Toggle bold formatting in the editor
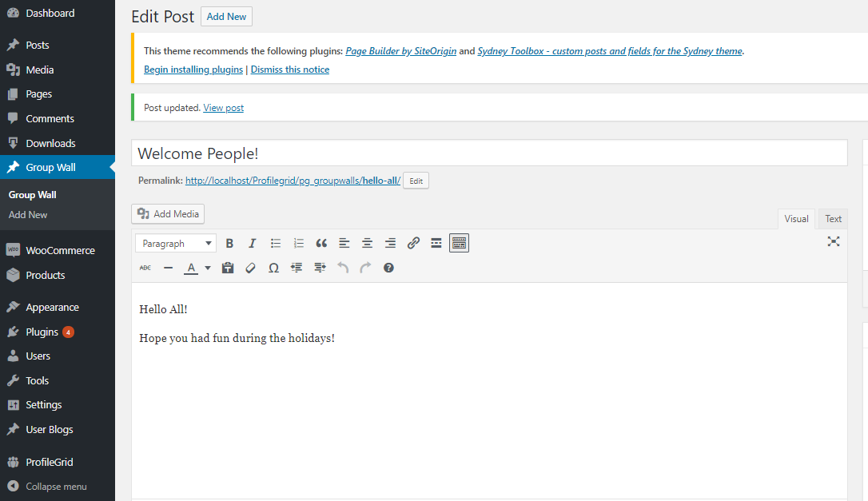The image size is (868, 501). (229, 243)
